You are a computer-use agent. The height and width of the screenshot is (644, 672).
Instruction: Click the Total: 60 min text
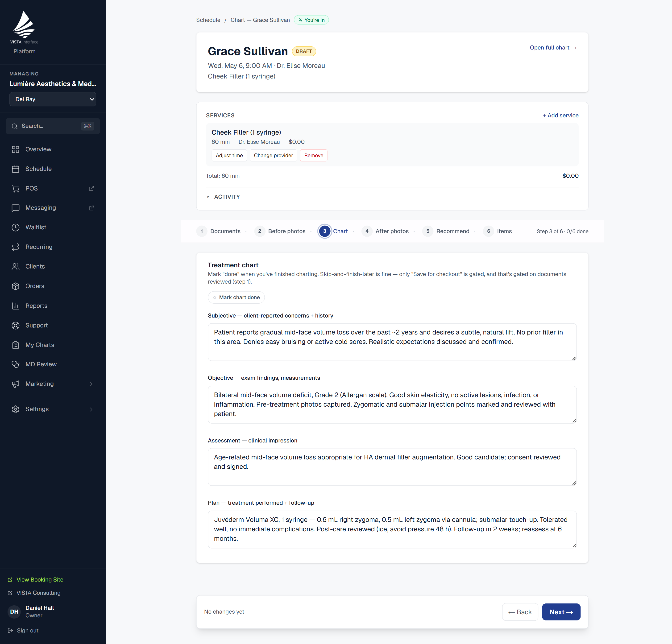click(x=223, y=176)
